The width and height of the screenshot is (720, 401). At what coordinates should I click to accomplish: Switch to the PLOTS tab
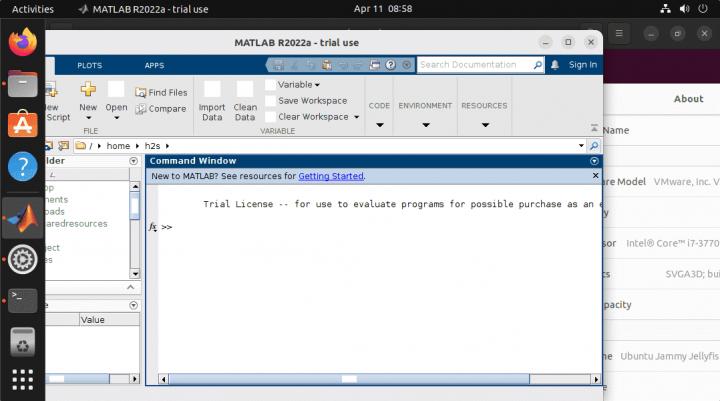coord(89,65)
